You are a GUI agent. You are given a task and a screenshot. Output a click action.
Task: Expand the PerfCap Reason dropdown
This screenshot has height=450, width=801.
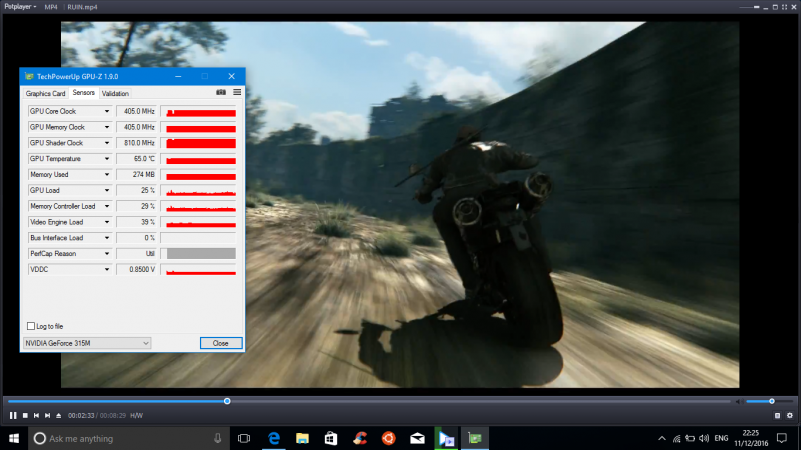pyautogui.click(x=107, y=254)
